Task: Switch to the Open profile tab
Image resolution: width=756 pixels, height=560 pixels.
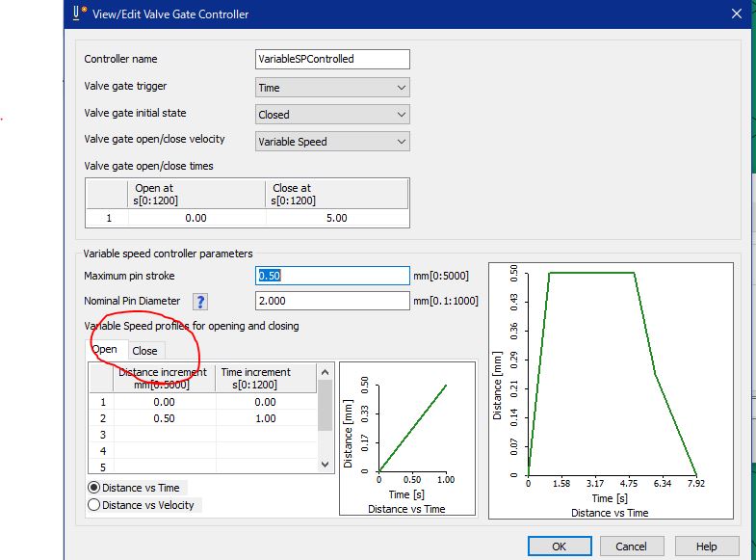Action: click(x=105, y=350)
